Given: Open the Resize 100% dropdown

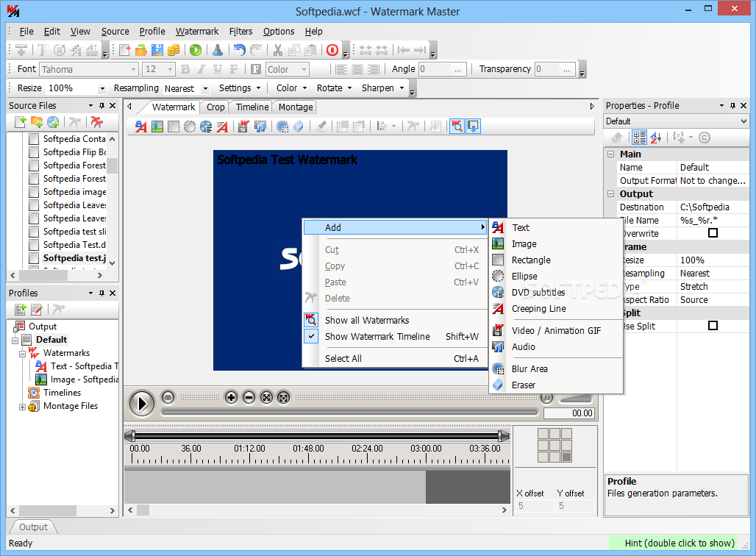Looking at the screenshot, I should point(101,89).
